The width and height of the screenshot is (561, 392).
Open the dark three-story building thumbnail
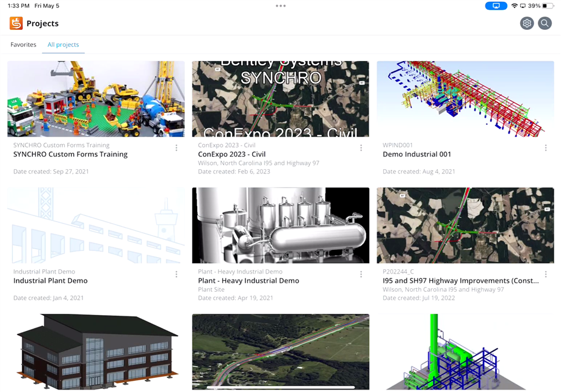[96, 352]
